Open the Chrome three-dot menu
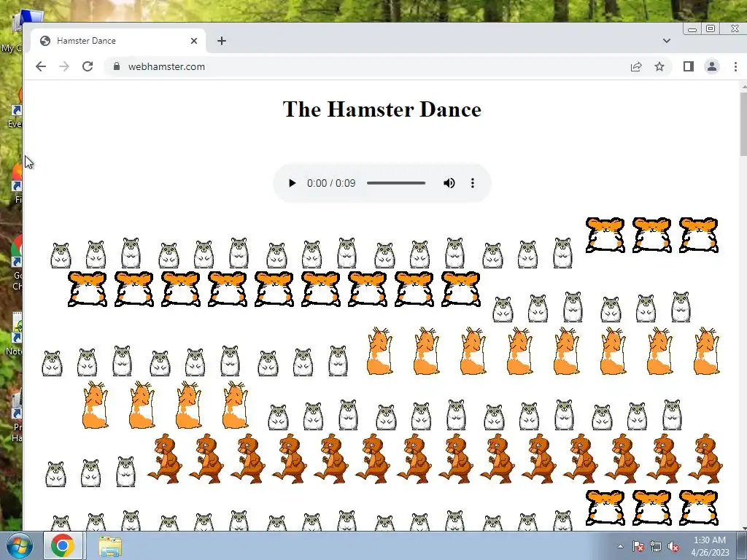 tap(735, 66)
